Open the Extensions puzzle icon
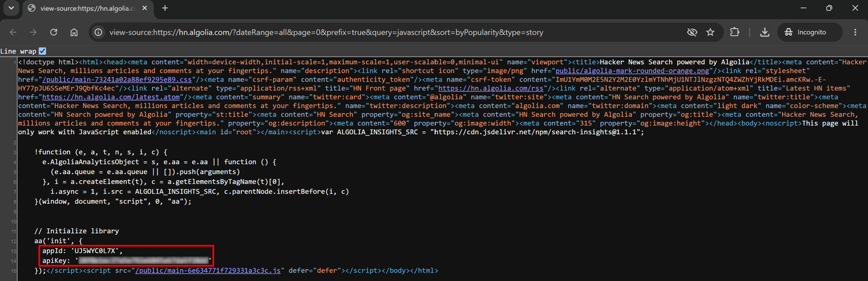 tap(735, 32)
